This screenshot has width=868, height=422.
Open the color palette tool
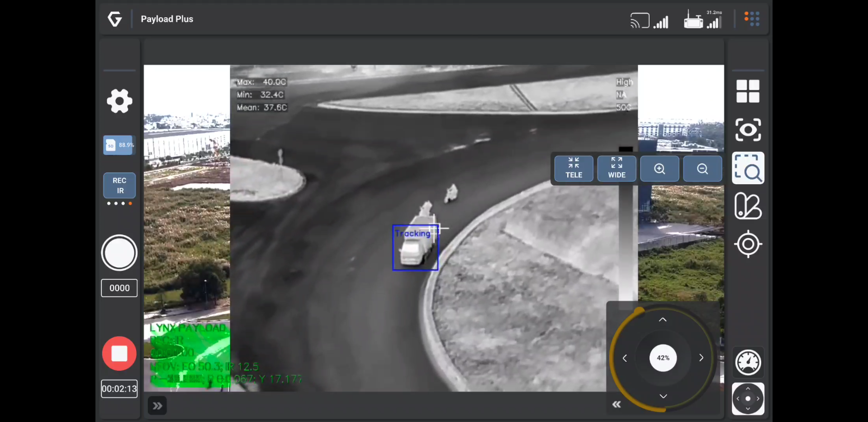coord(748,206)
